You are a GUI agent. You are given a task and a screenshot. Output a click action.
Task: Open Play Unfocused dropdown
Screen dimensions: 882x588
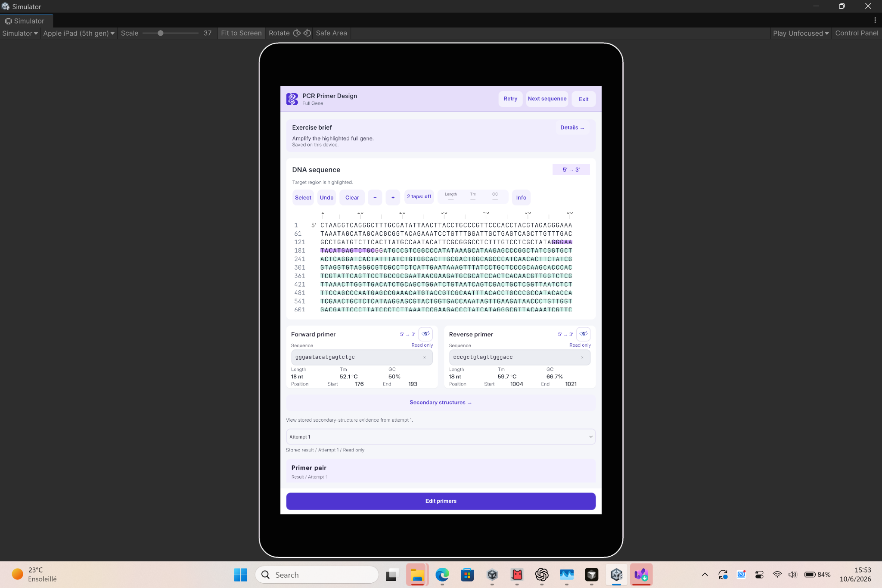click(x=801, y=33)
